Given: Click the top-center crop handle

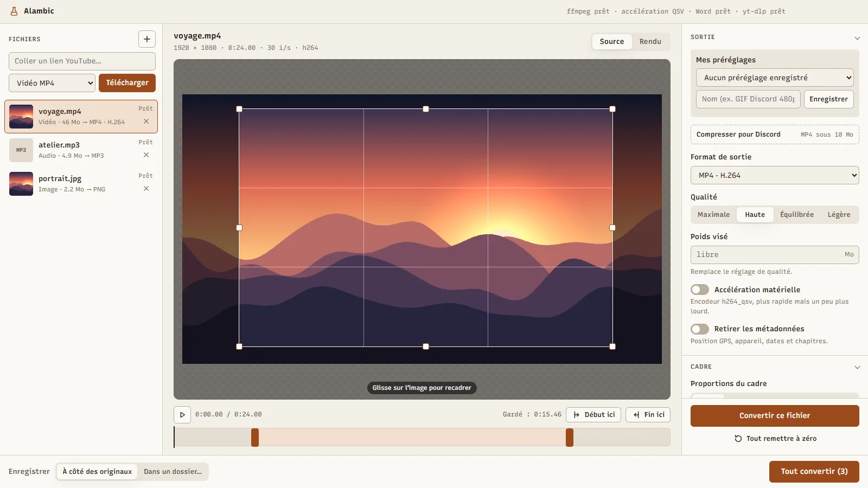Looking at the screenshot, I should tap(426, 109).
